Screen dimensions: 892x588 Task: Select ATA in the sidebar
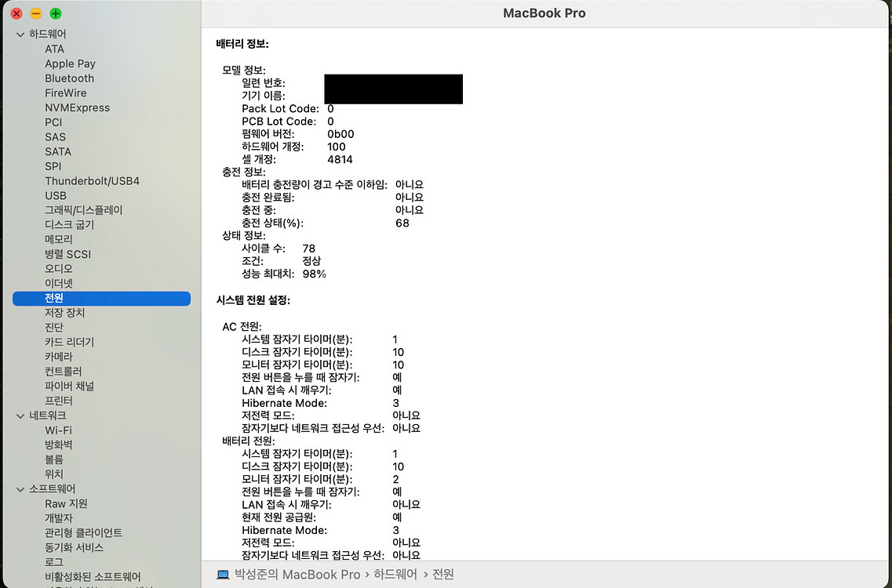55,49
